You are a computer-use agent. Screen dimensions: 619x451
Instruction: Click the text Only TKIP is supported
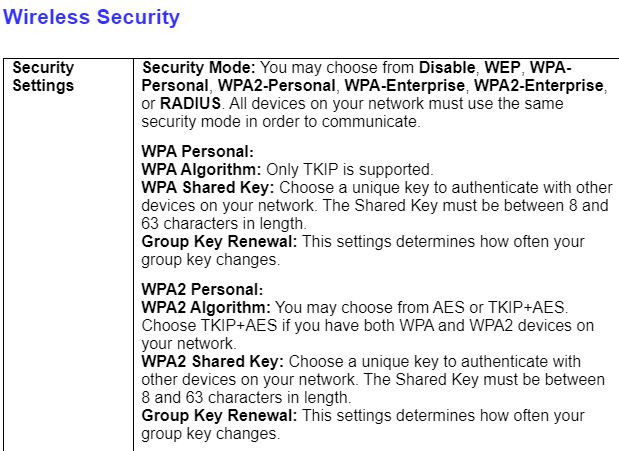tap(349, 170)
